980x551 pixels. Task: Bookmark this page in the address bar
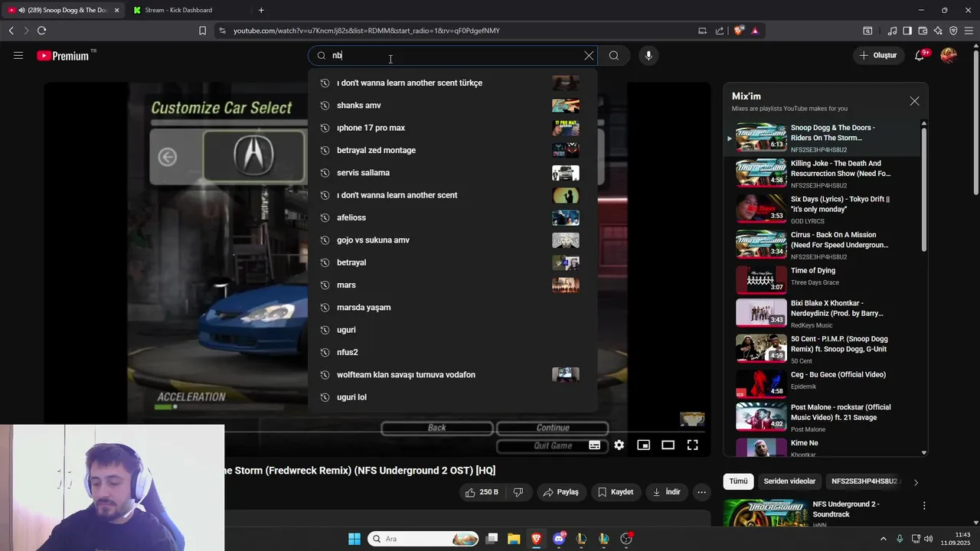point(202,31)
